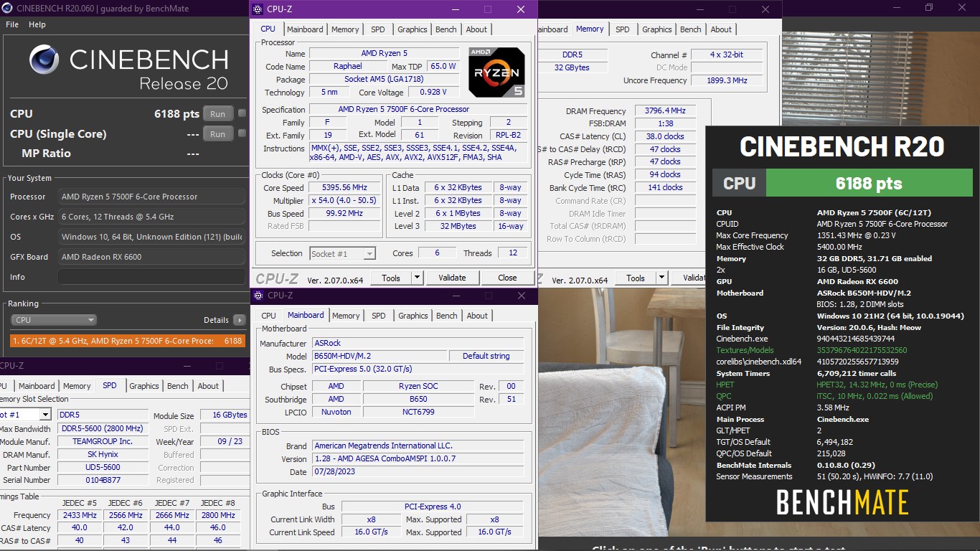Select the 6C/12T Ryzen 5 7500F ranking entry

pos(128,341)
